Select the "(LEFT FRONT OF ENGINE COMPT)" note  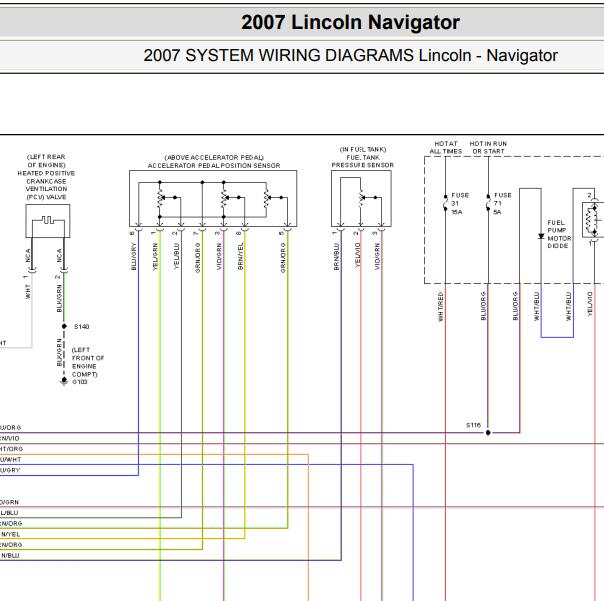pyautogui.click(x=88, y=362)
